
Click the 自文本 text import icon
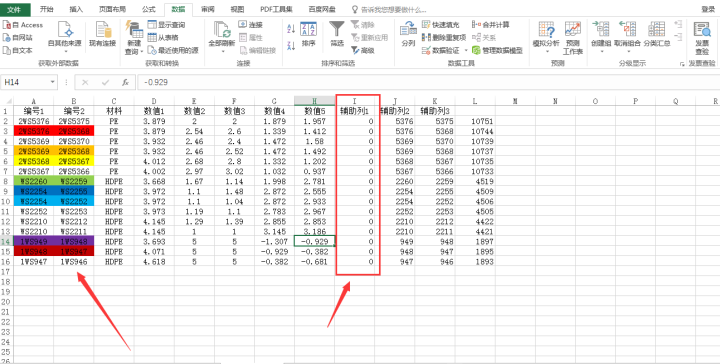tap(6, 50)
